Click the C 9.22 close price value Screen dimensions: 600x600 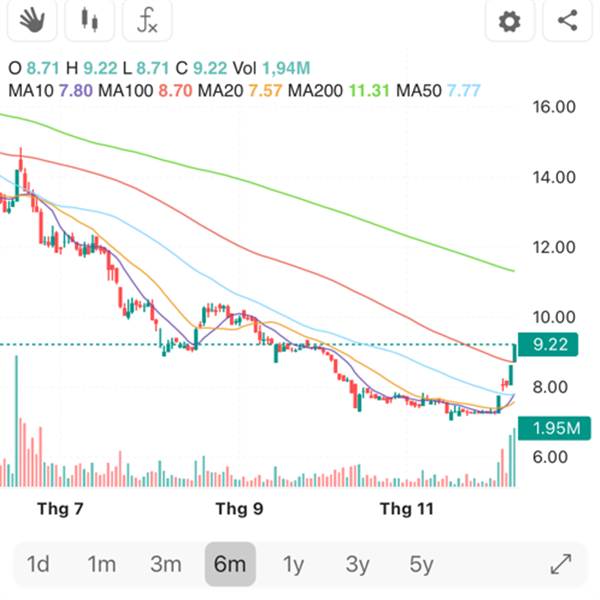[x=201, y=68]
